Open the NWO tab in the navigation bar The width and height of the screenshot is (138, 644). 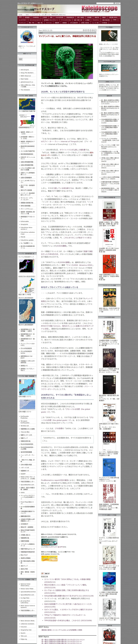click(x=21, y=17)
